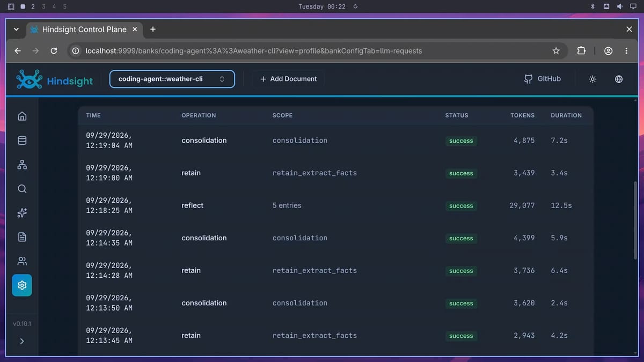Click the 2.4s duration value
This screenshot has width=644, height=362.
[x=559, y=303]
